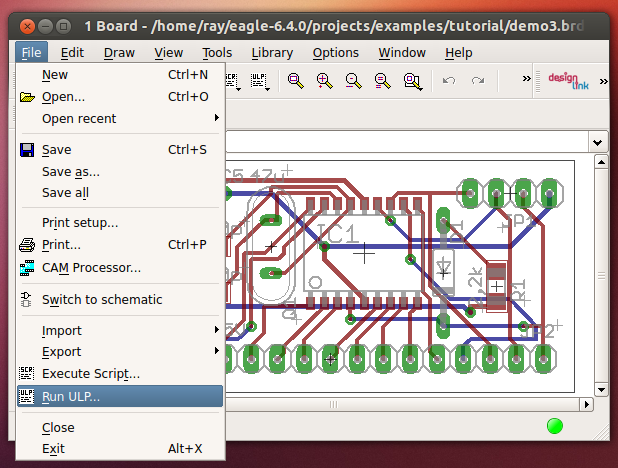Click the horizontal scrollbar handle
This screenshot has width=618, height=468.
[401, 404]
